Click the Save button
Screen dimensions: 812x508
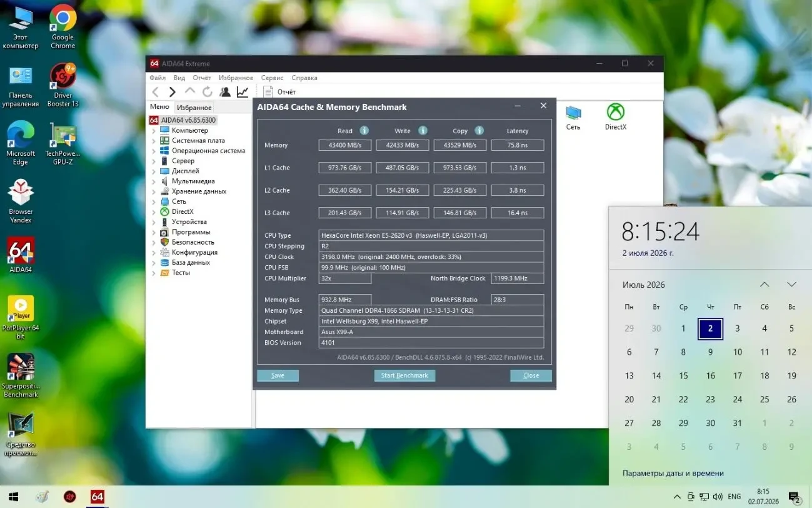(x=278, y=375)
